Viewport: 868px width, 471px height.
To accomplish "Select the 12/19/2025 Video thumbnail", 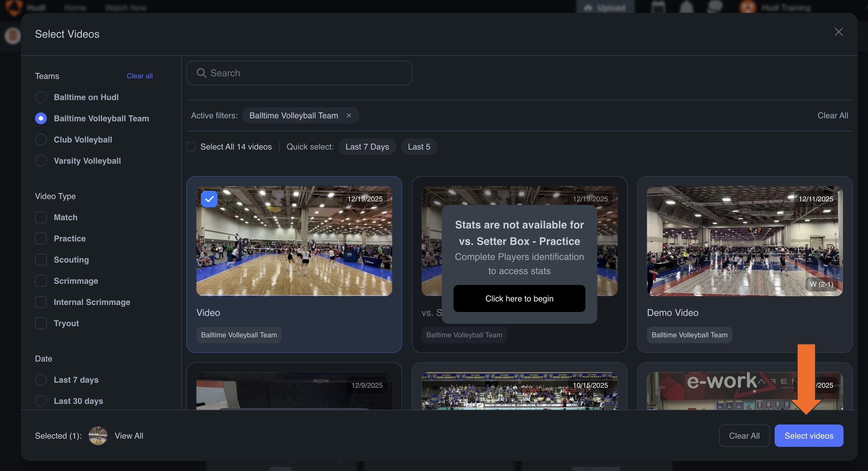I will click(x=294, y=241).
